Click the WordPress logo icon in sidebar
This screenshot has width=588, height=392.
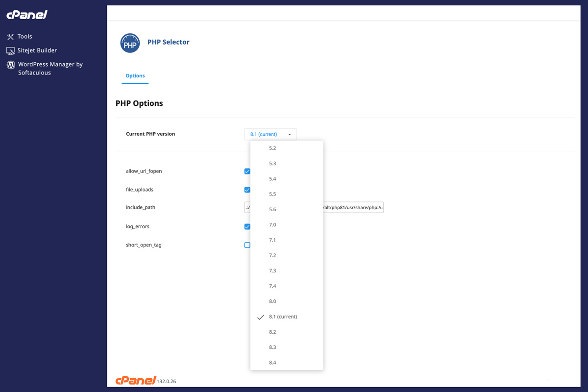11,65
